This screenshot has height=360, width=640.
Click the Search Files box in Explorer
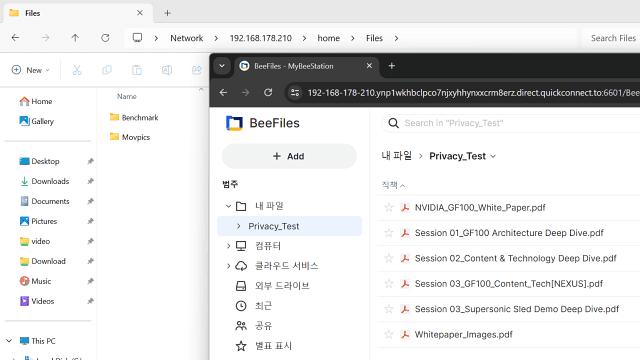(x=611, y=38)
